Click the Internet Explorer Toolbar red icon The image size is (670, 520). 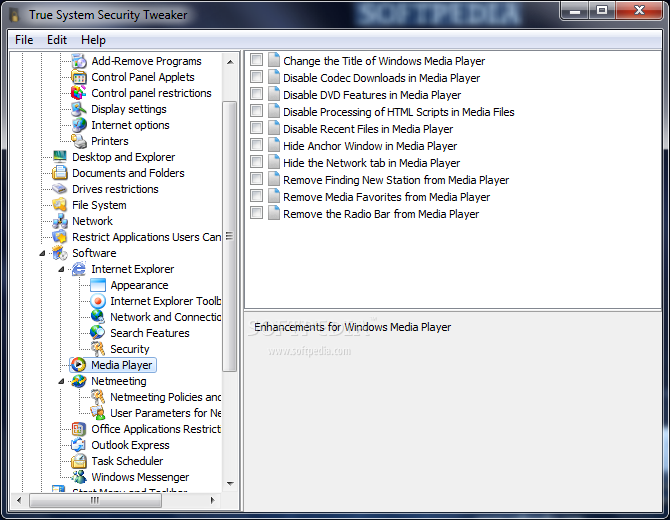(98, 301)
